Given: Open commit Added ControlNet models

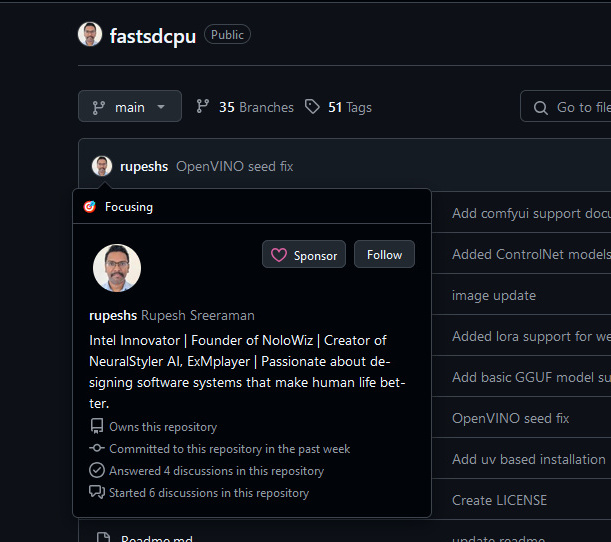Looking at the screenshot, I should [x=531, y=254].
